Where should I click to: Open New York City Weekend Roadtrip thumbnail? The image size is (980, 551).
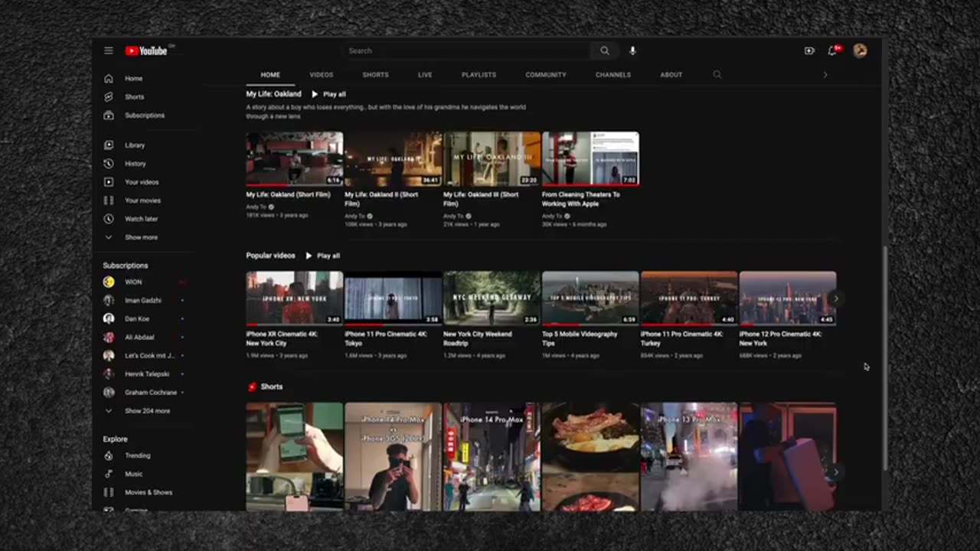[x=492, y=298]
